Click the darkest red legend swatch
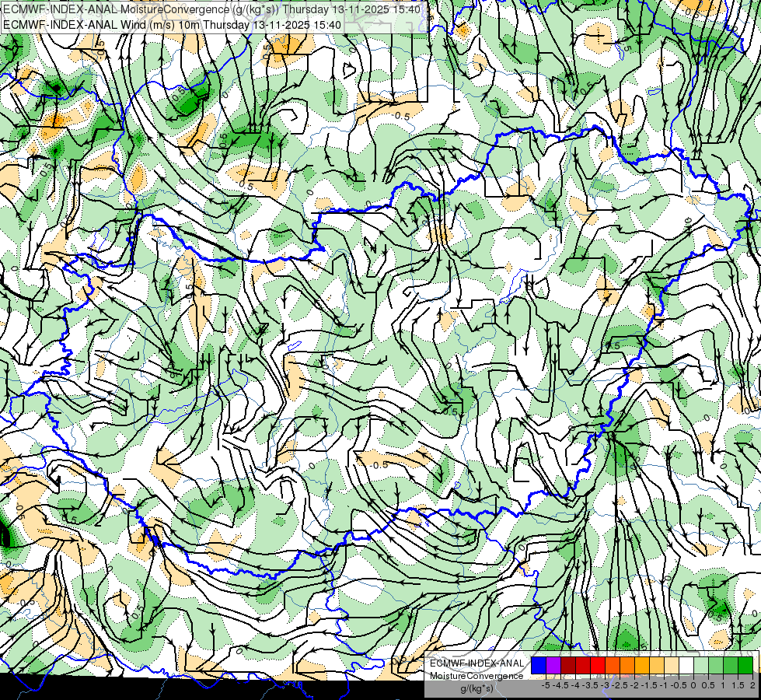Screen dimensions: 761x700 [568, 665]
